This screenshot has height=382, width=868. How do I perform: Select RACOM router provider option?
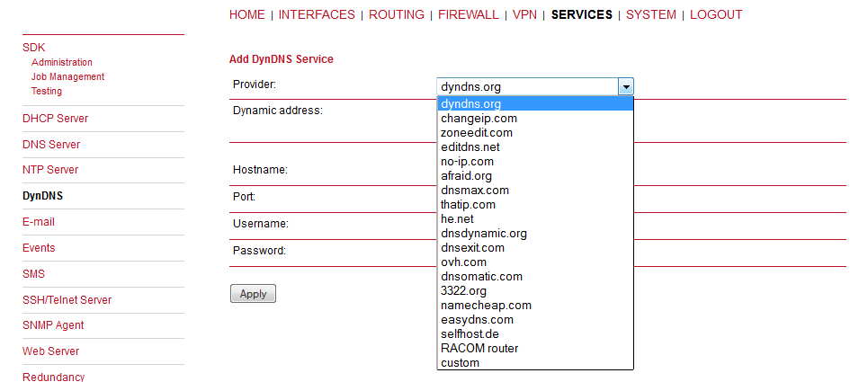click(535, 348)
